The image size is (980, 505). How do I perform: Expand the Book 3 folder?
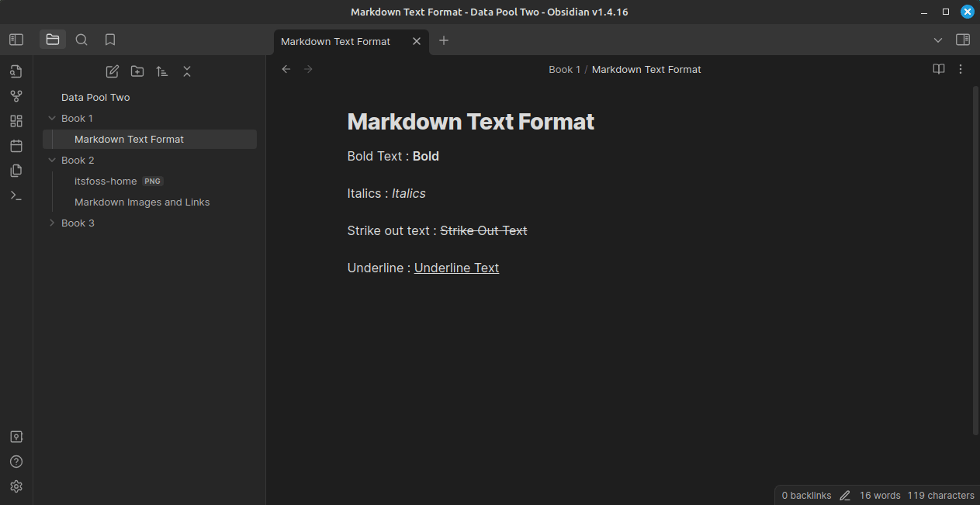pos(52,223)
